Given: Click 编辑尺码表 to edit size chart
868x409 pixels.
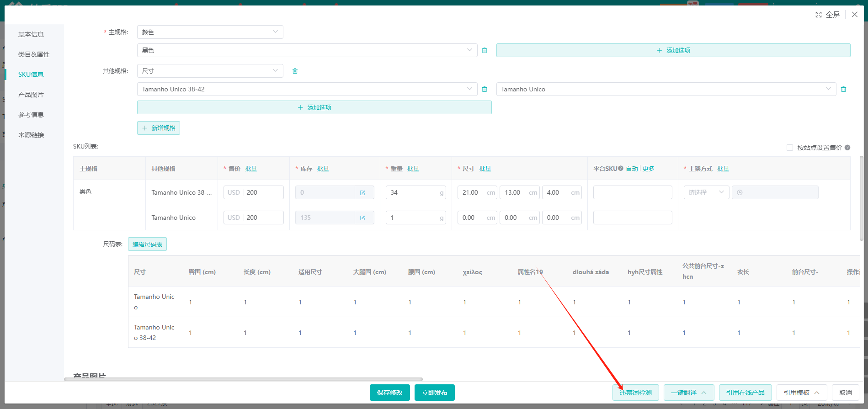Looking at the screenshot, I should pyautogui.click(x=147, y=244).
